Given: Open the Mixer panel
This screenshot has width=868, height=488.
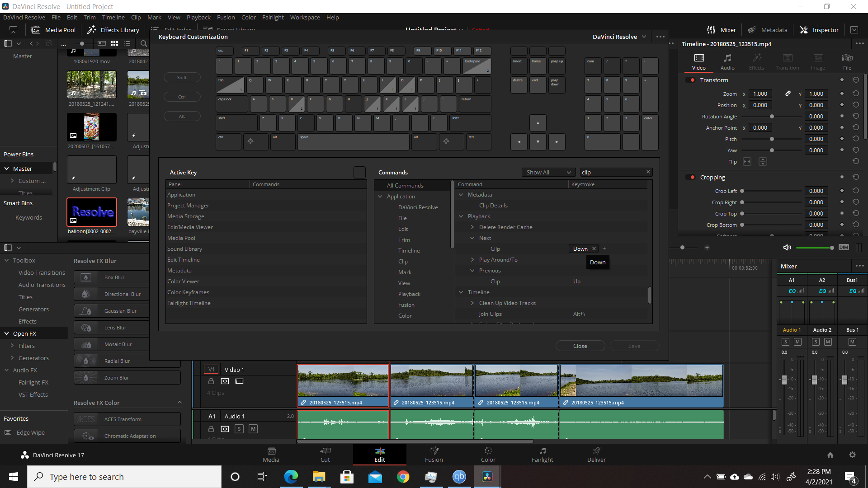Looking at the screenshot, I should tap(722, 30).
